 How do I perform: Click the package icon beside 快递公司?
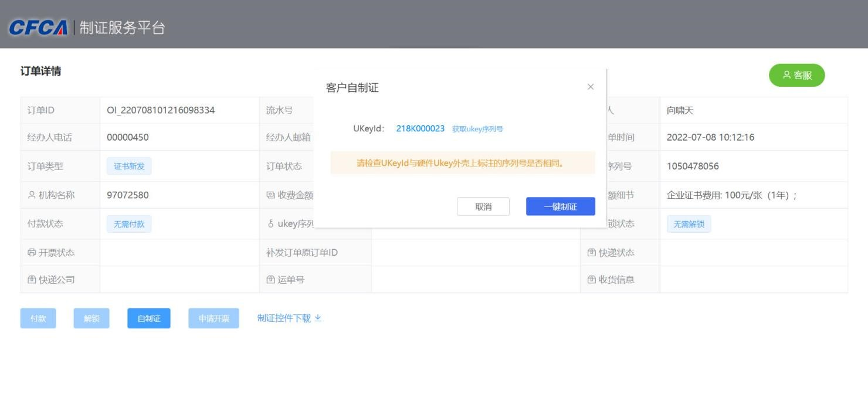(x=32, y=280)
